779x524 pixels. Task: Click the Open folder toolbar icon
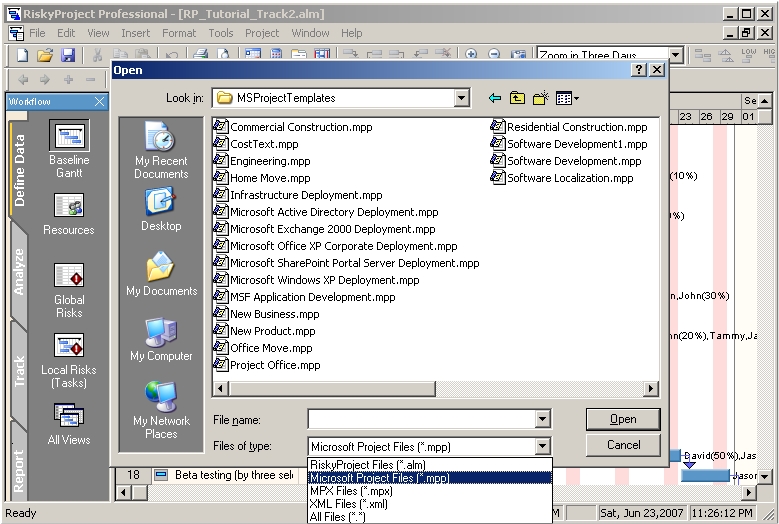45,55
